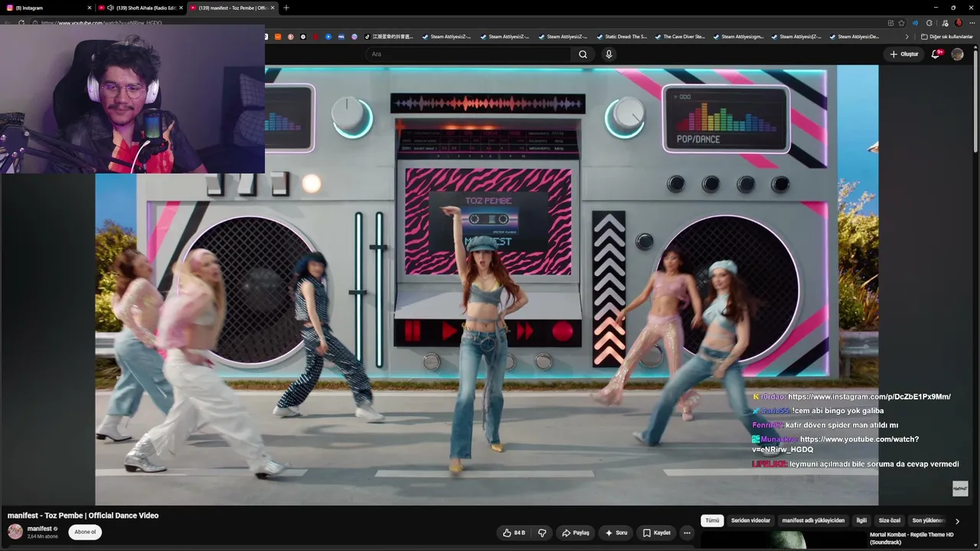Select the manifest - Toz Pembe tab
The height and width of the screenshot is (551, 980).
(x=232, y=8)
